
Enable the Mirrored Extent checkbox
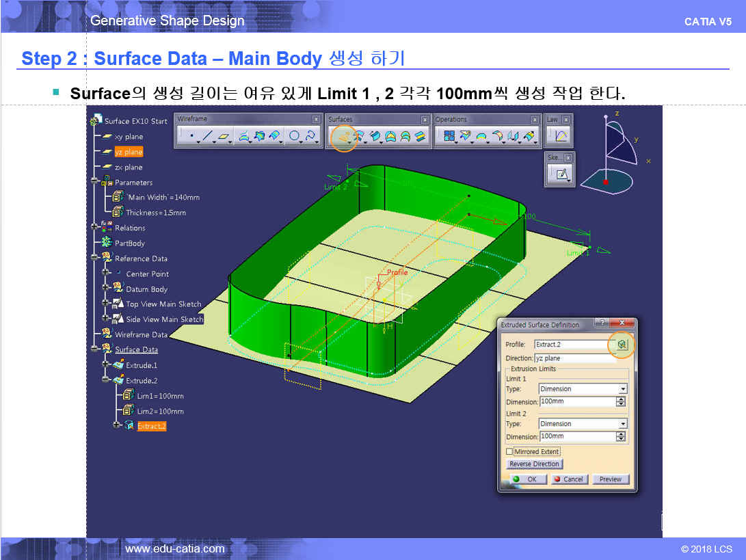509,452
